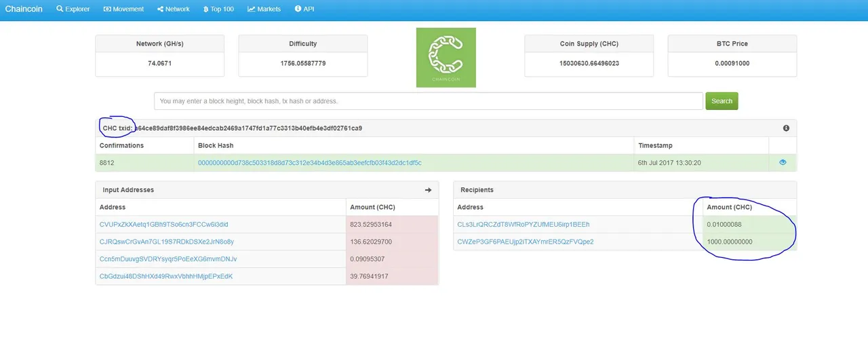Open the API page

tap(304, 9)
